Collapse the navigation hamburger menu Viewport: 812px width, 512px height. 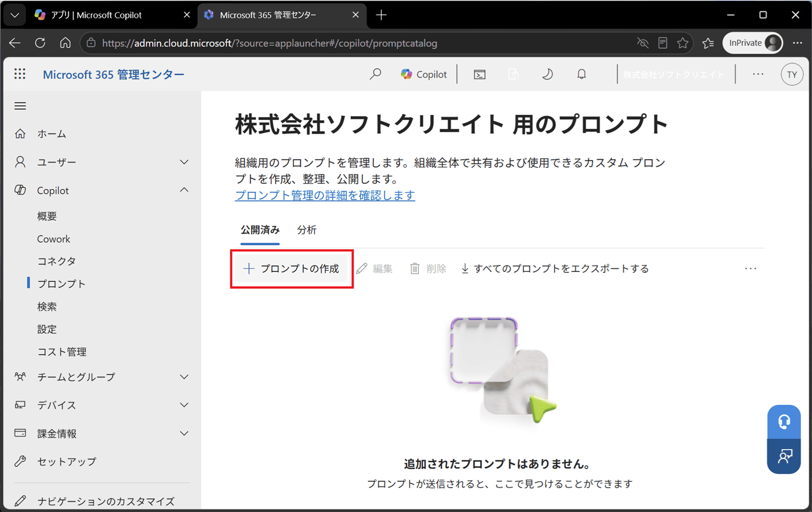tap(20, 106)
